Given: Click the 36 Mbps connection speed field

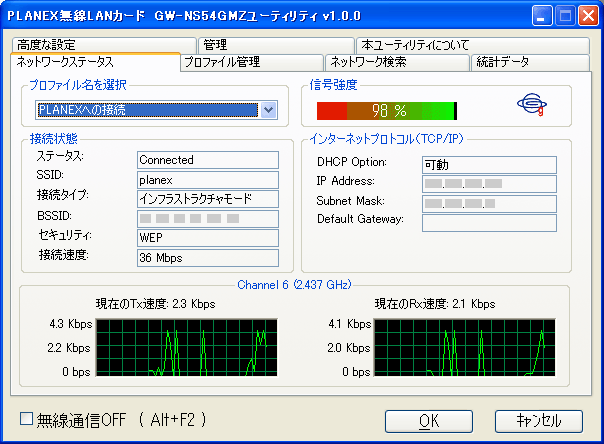Looking at the screenshot, I should click(x=208, y=258).
